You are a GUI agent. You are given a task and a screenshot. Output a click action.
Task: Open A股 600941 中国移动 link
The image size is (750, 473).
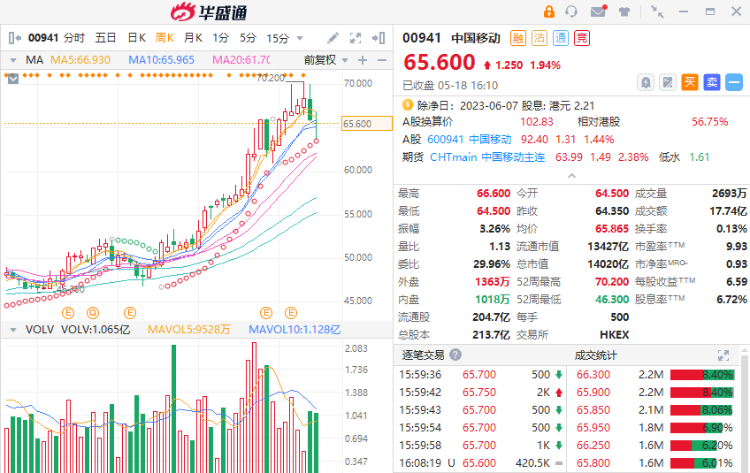tap(469, 140)
